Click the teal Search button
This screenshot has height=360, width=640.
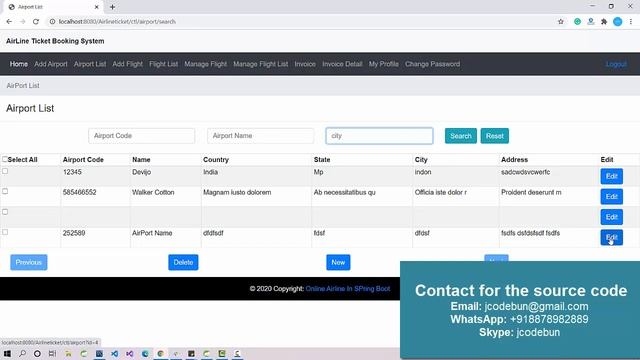click(x=460, y=136)
